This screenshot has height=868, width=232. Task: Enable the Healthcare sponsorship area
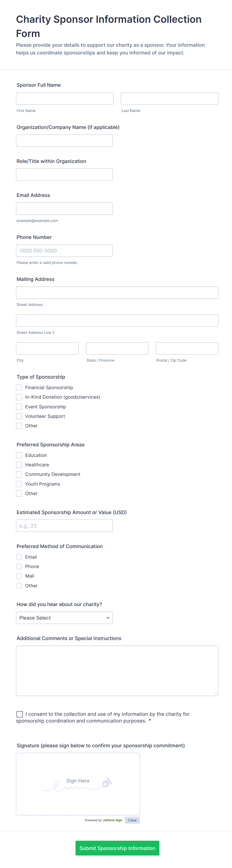coord(19,465)
